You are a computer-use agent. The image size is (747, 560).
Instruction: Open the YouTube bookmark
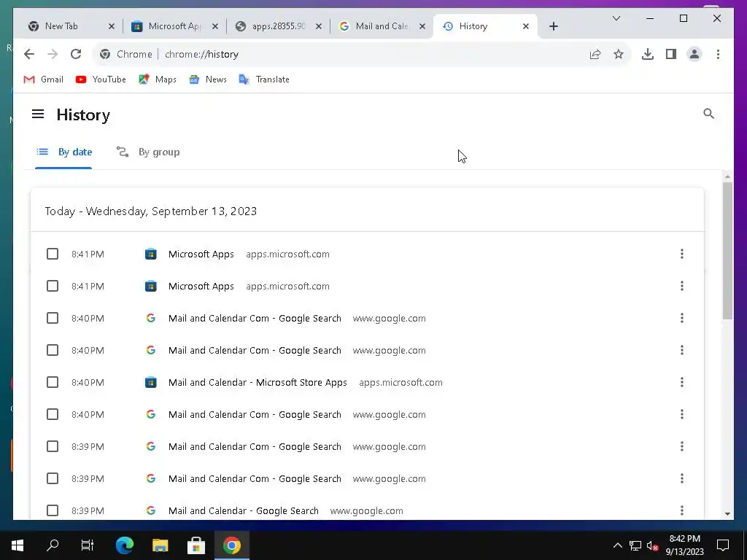[101, 79]
